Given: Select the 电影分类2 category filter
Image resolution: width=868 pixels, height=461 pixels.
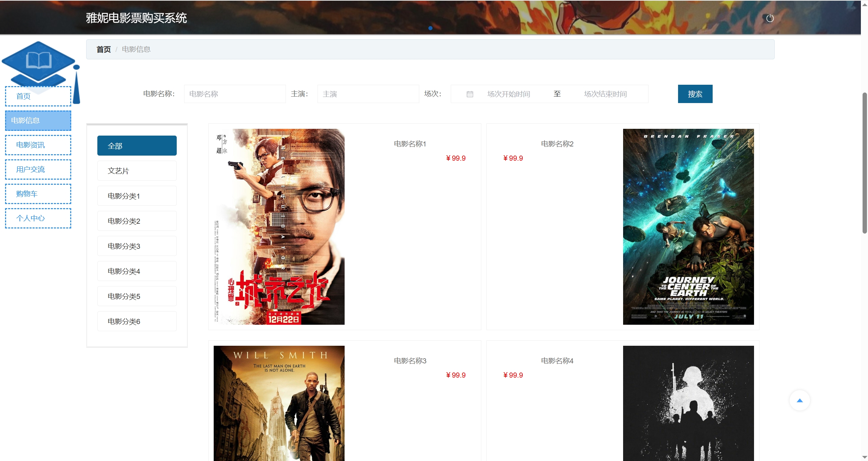Looking at the screenshot, I should point(137,221).
